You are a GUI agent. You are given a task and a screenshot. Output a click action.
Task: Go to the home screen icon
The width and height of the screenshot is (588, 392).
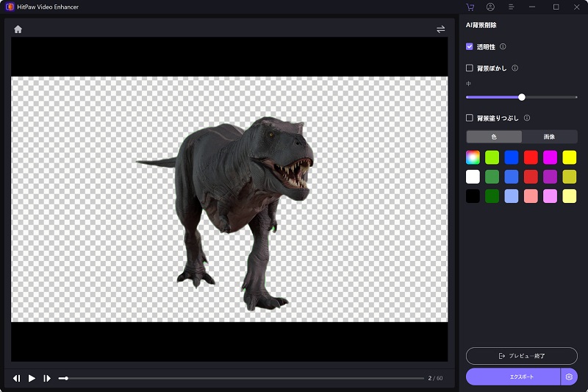[x=18, y=29]
